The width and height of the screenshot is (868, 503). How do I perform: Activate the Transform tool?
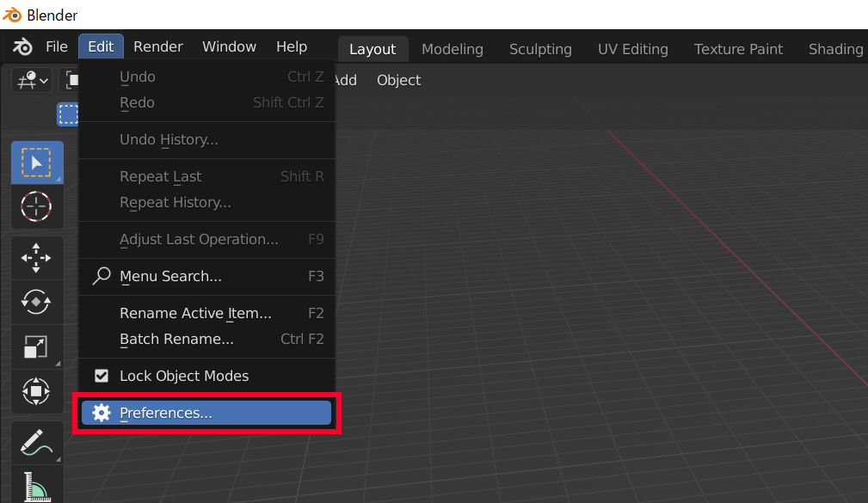point(38,391)
